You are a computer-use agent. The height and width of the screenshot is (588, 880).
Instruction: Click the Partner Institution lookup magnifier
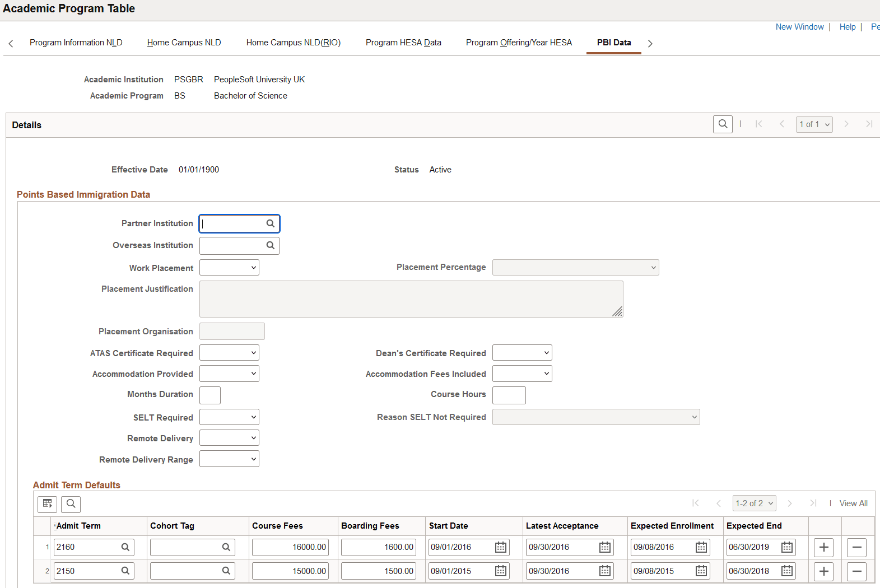coord(271,223)
